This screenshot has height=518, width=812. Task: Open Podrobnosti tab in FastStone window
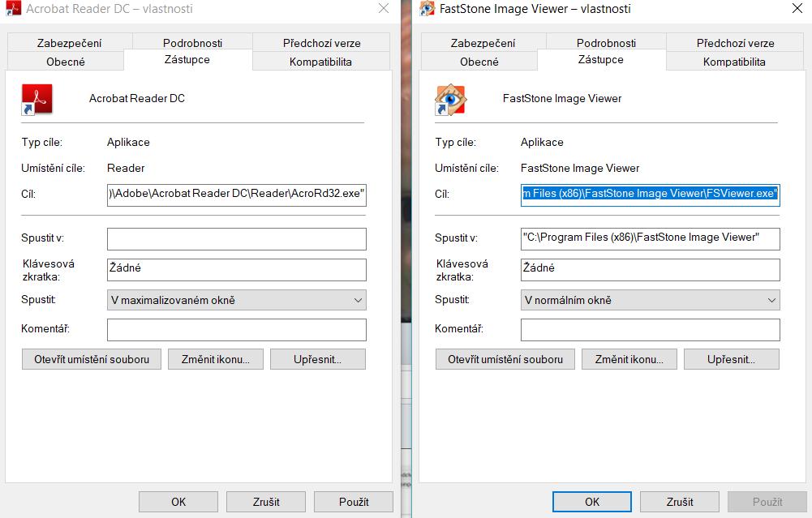pos(606,43)
